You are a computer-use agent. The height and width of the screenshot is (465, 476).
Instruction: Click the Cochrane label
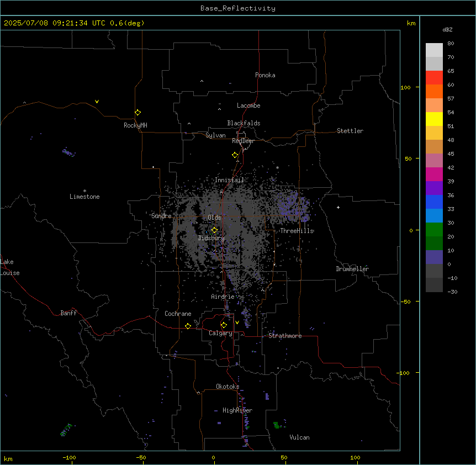click(178, 314)
